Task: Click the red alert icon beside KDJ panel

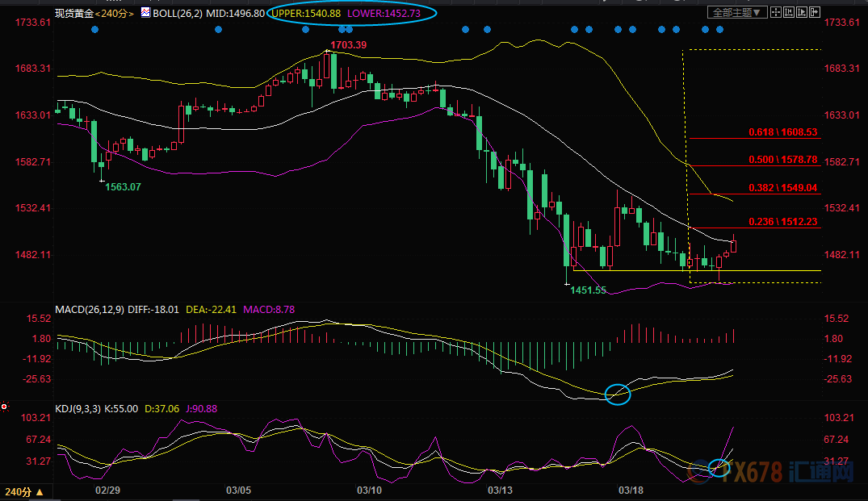Action: pos(6,407)
